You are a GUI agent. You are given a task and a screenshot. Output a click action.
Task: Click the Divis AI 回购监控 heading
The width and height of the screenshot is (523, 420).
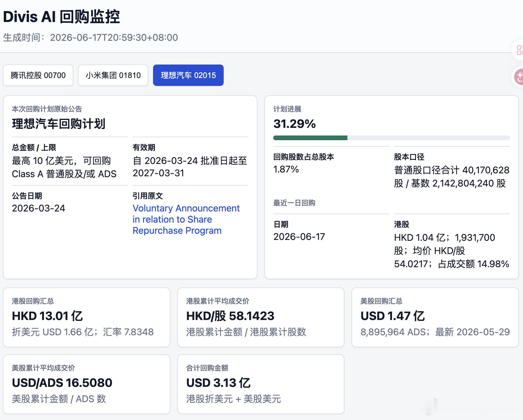[62, 16]
